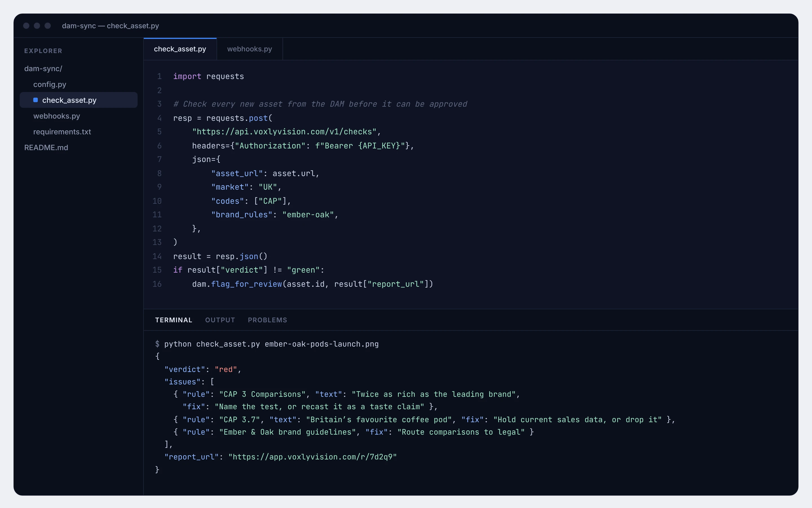Click the third window control dot
Screen dimensions: 812x508
[x=48, y=26]
